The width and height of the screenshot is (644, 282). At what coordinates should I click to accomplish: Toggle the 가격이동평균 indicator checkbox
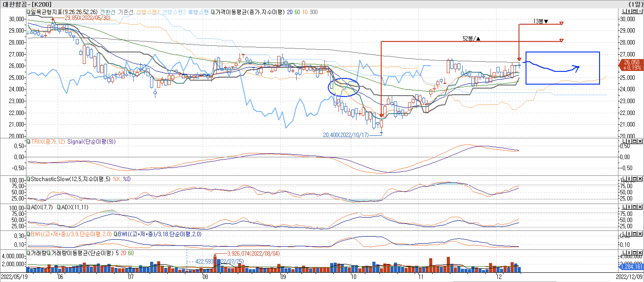(x=213, y=12)
